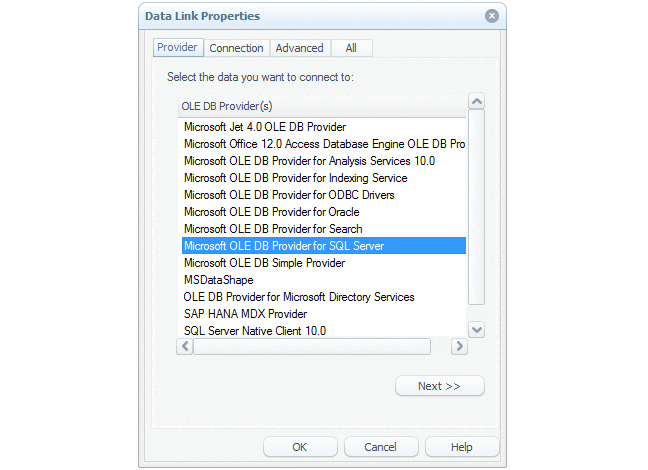Click the Cancel button
This screenshot has height=470, width=648.
point(381,447)
